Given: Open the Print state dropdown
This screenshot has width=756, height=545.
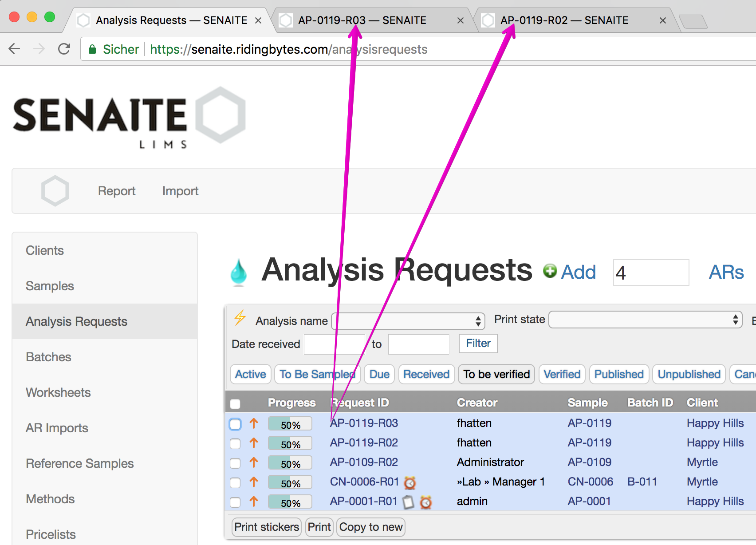Looking at the screenshot, I should (x=646, y=320).
